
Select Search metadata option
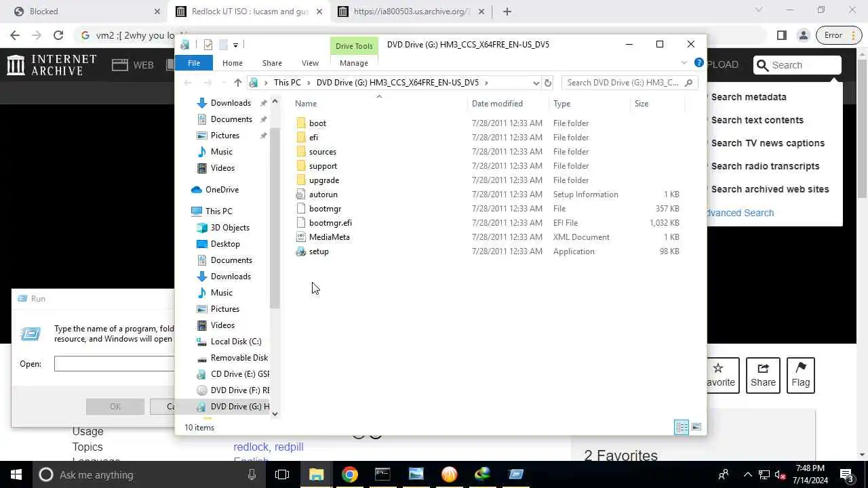pos(749,97)
